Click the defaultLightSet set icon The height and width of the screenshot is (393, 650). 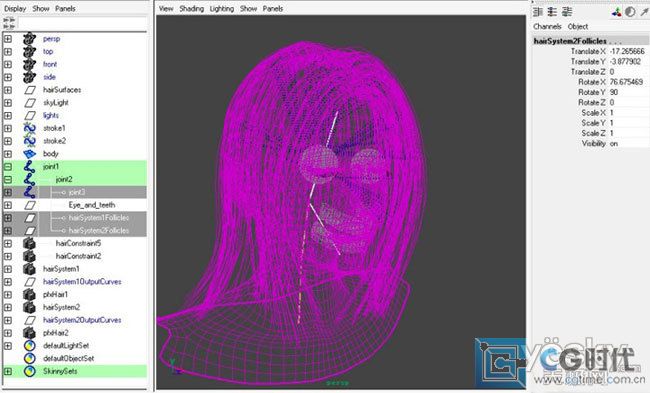(29, 346)
